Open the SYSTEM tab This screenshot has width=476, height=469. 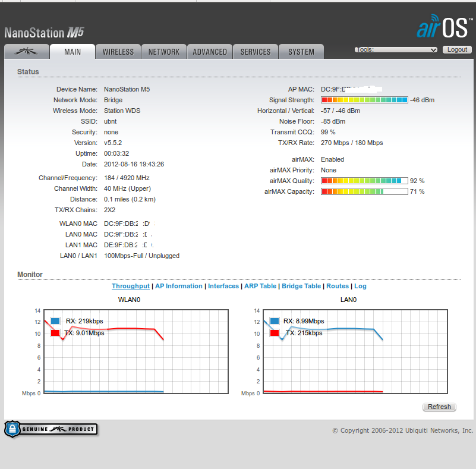click(x=301, y=52)
